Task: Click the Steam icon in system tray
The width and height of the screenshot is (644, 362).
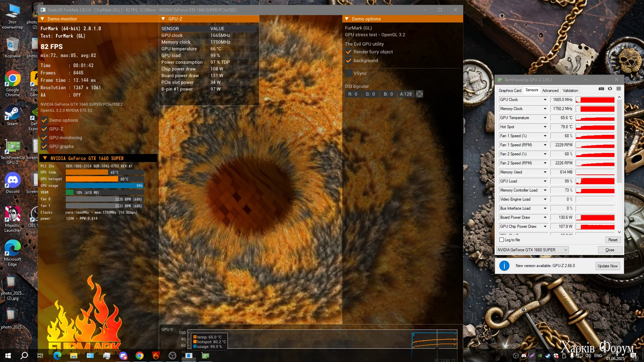Action: pos(548,356)
